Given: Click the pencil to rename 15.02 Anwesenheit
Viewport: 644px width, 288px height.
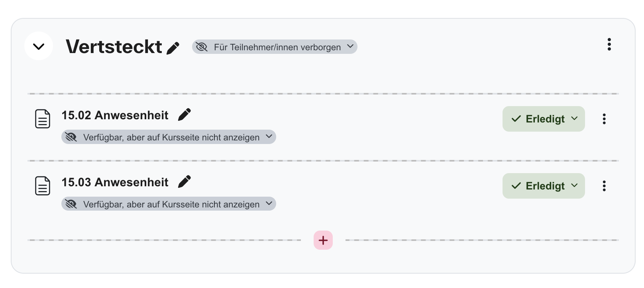Looking at the screenshot, I should pos(185,114).
